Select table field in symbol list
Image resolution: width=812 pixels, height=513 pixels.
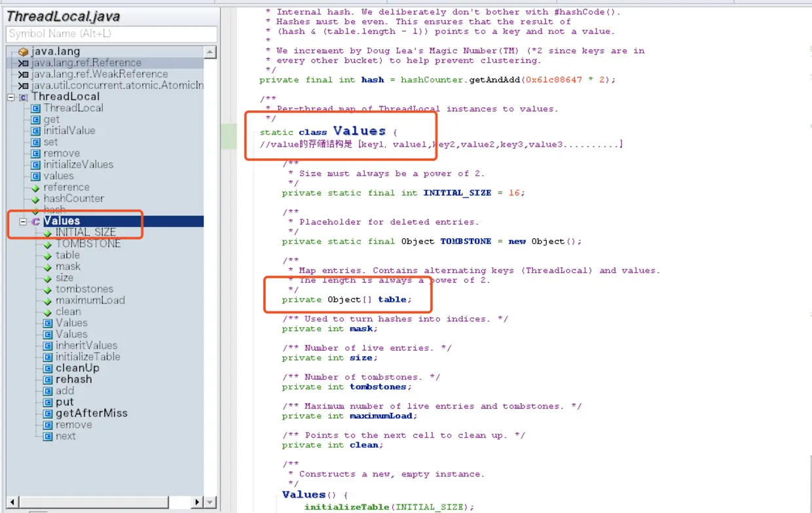tap(67, 255)
